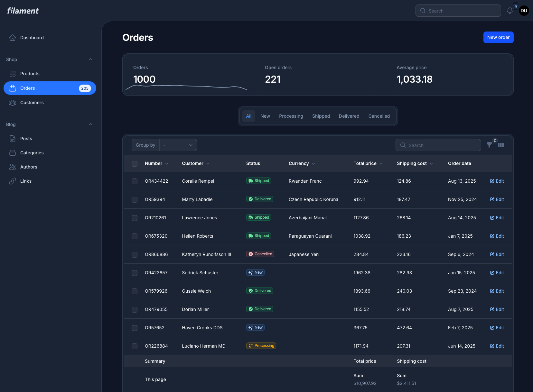Check the select-all checkbox in header

click(135, 164)
